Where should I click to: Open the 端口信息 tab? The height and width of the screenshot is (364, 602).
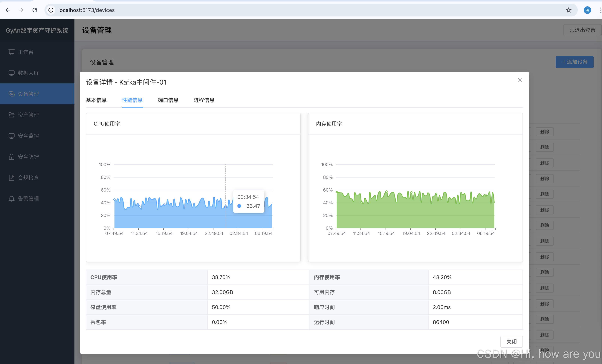(x=168, y=100)
